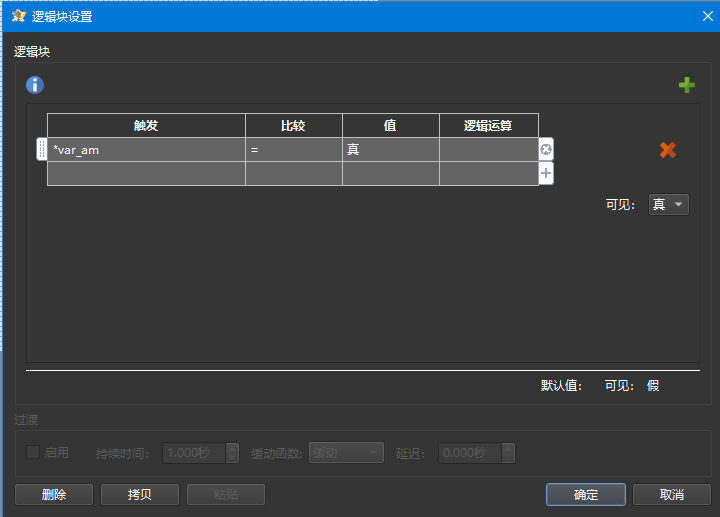Screen dimensions: 720x517
Task: Click the app icon in the title bar
Action: click(x=17, y=15)
